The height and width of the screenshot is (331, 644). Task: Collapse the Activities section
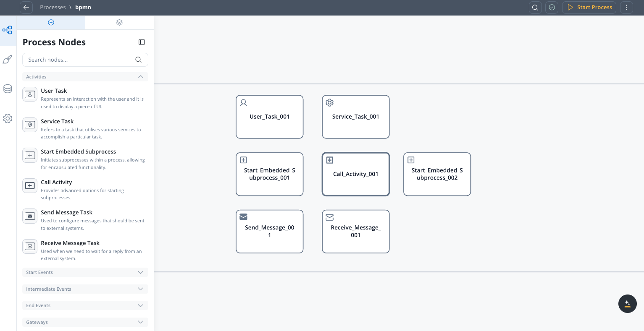pos(140,77)
